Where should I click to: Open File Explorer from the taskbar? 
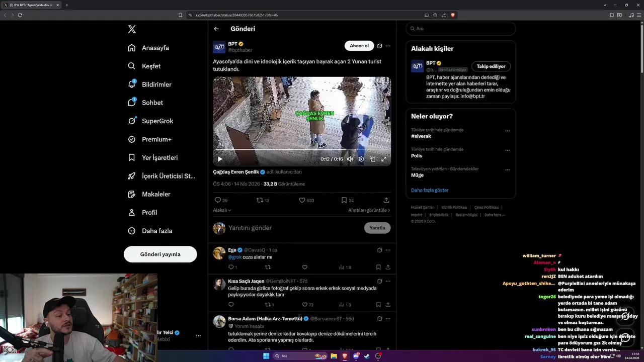334,356
